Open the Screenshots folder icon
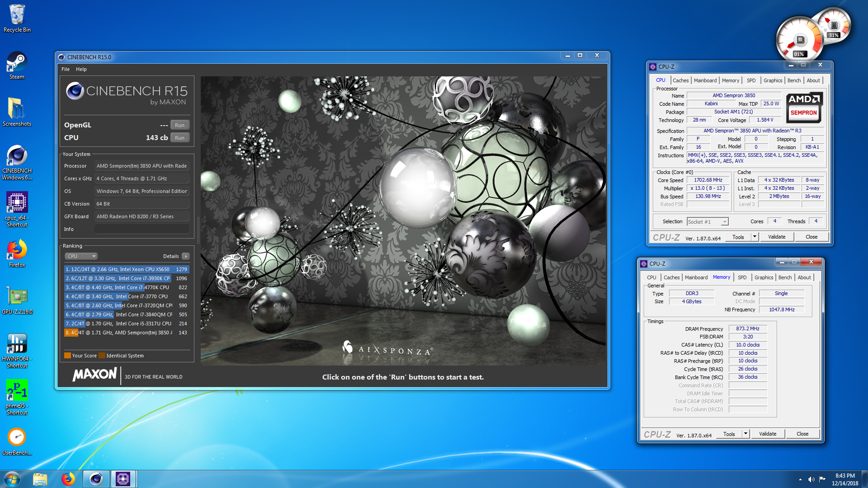This screenshot has width=868, height=488. (17, 112)
